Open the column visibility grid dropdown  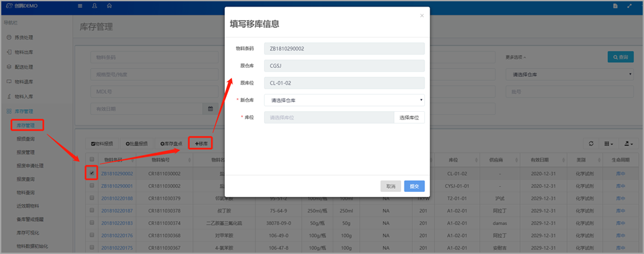[x=608, y=143]
